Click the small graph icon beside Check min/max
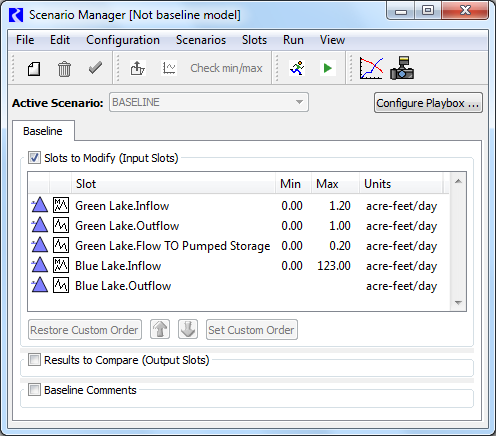The width and height of the screenshot is (496, 436). [169, 68]
